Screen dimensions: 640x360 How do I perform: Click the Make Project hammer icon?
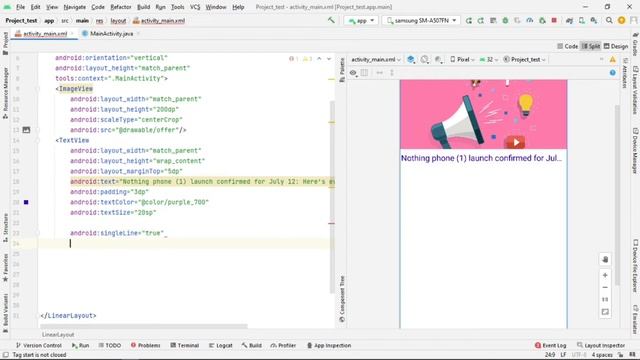(x=331, y=20)
